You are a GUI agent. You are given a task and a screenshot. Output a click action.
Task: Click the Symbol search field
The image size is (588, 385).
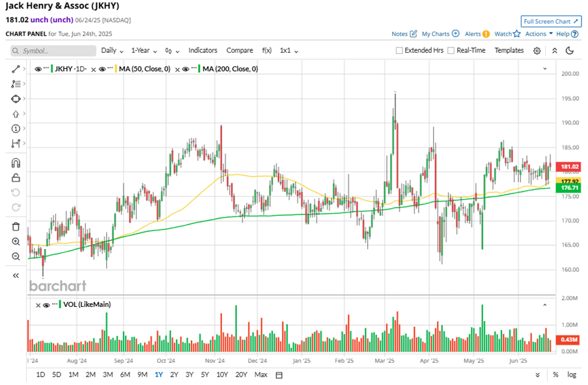[x=53, y=51]
